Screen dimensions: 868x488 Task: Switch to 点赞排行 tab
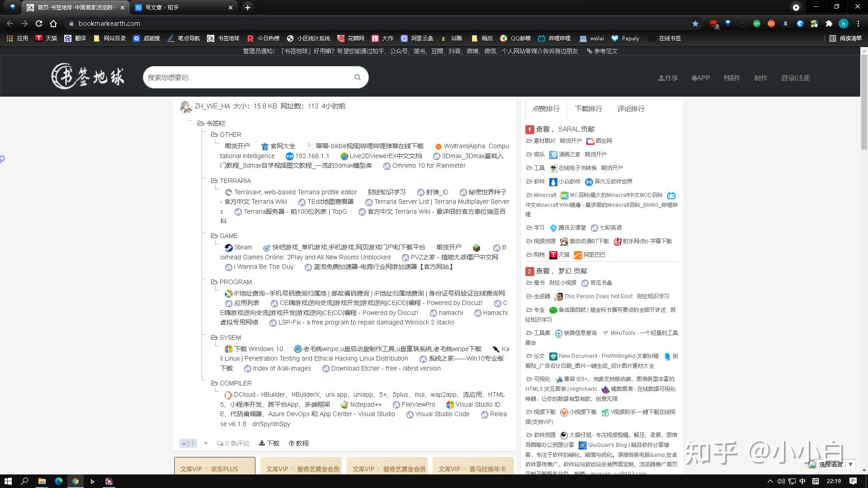pyautogui.click(x=546, y=108)
